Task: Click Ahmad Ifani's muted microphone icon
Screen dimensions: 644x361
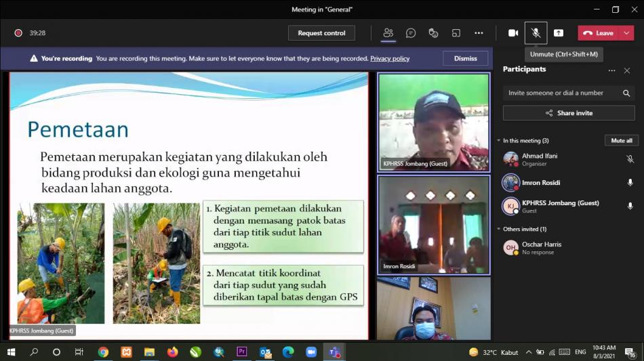Action: point(630,159)
